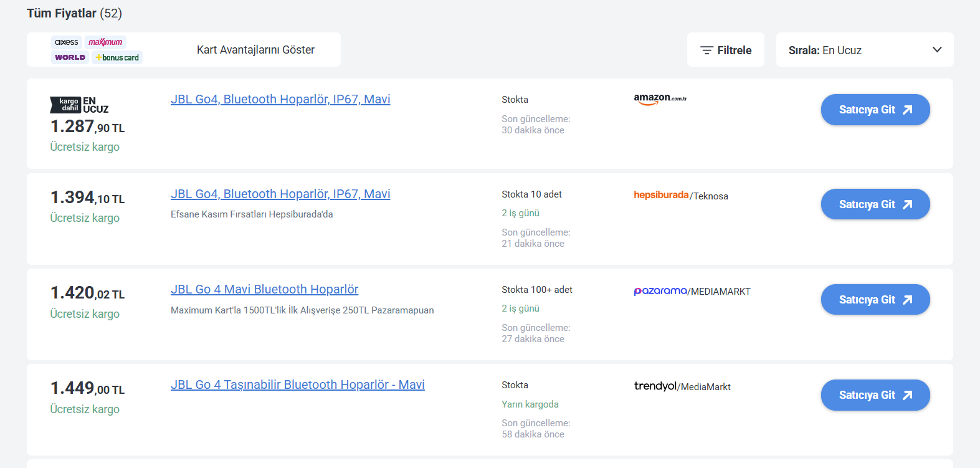Open 'JBL Go 4 Taşınabilir Bluetooth Hoparlör - Mavi' link
This screenshot has width=980, height=468.
(298, 384)
